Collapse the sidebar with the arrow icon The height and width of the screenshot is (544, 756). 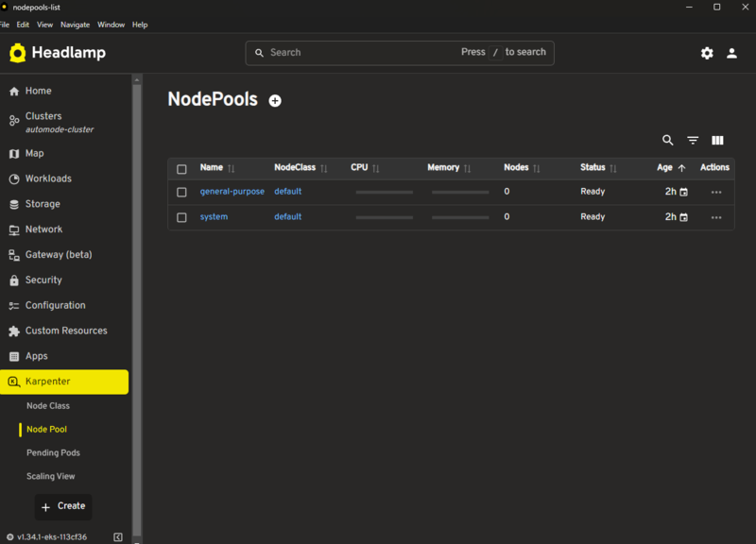pyautogui.click(x=118, y=536)
